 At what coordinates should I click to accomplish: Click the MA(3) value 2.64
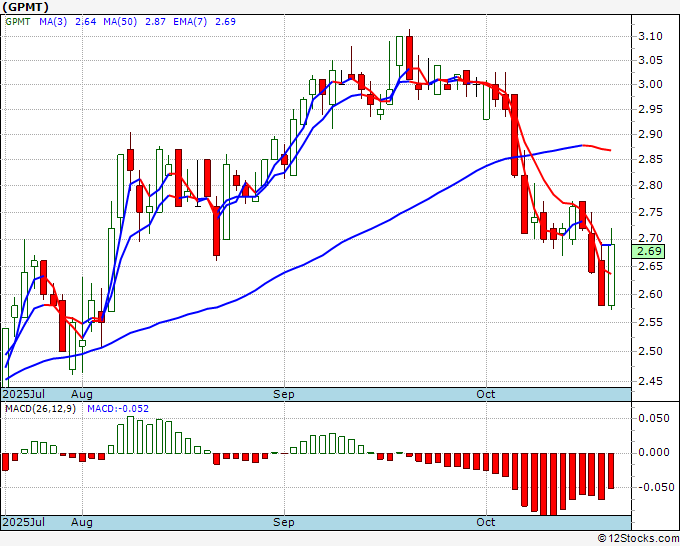coord(85,22)
